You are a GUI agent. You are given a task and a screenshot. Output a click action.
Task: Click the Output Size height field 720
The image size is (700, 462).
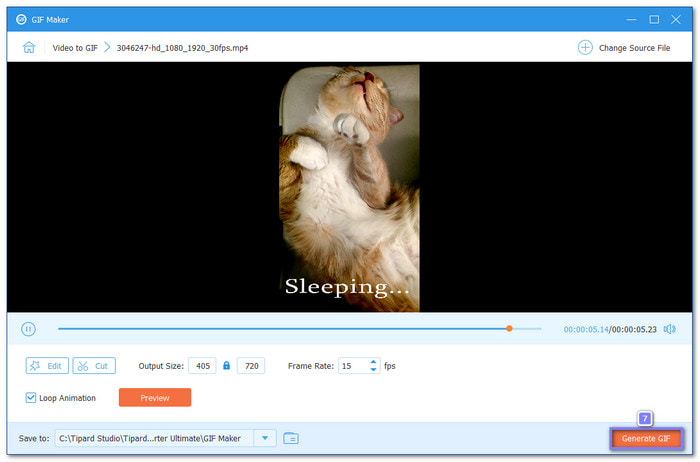(251, 366)
